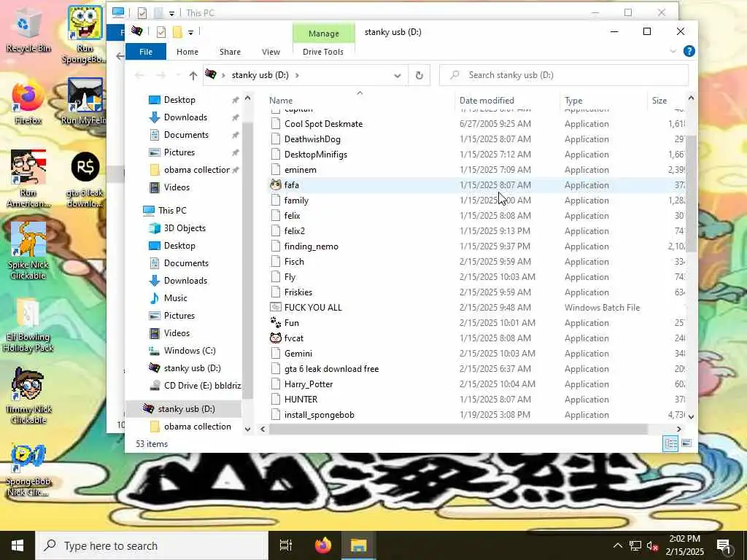
Task: Click Search stanky usb field
Action: tap(564, 75)
